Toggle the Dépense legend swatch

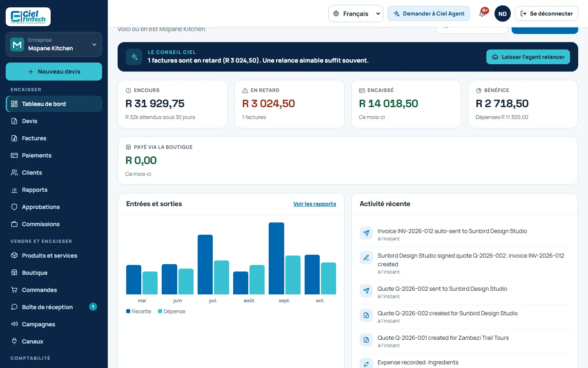[160, 311]
